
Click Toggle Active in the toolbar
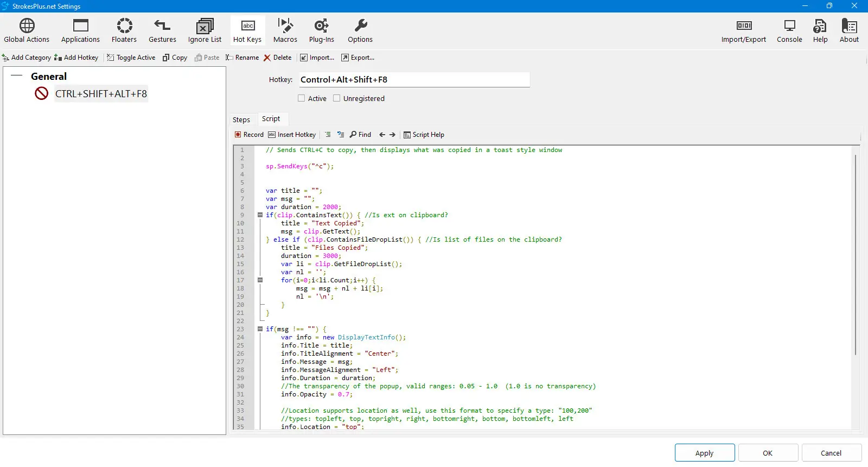[131, 58]
